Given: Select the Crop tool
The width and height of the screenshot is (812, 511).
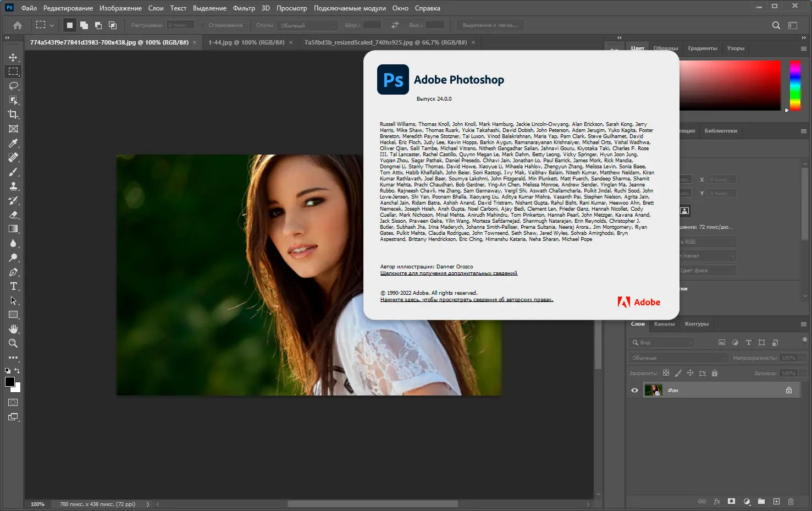Looking at the screenshot, I should pyautogui.click(x=13, y=114).
